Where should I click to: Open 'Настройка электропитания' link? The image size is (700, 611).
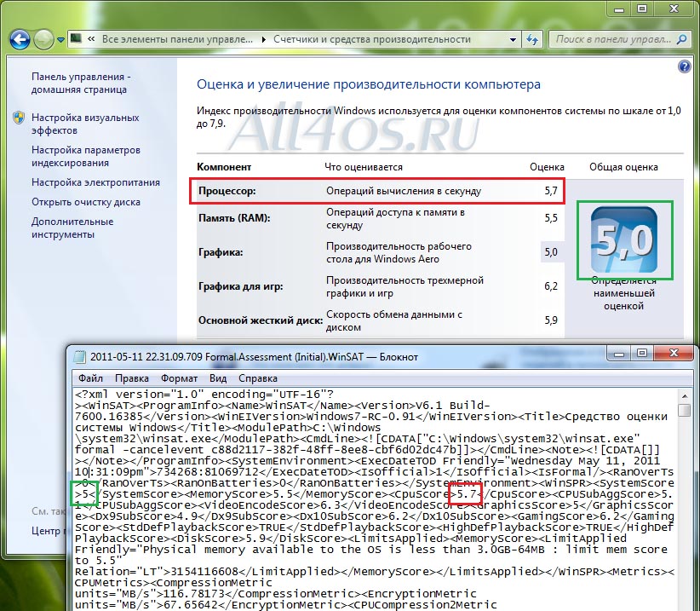pyautogui.click(x=95, y=182)
